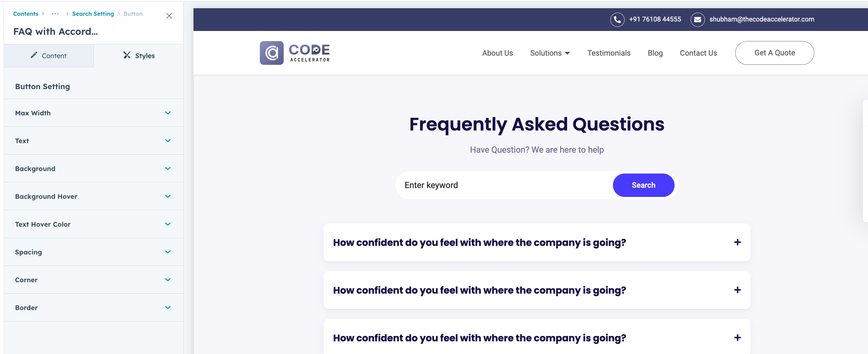
Task: Open the Testimonials nav link
Action: click(x=608, y=53)
